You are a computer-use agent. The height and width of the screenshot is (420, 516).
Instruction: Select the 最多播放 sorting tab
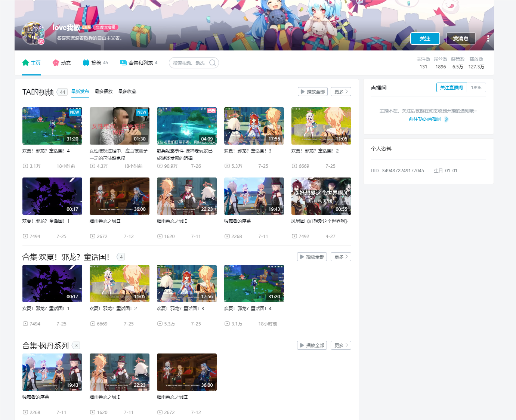pos(103,91)
